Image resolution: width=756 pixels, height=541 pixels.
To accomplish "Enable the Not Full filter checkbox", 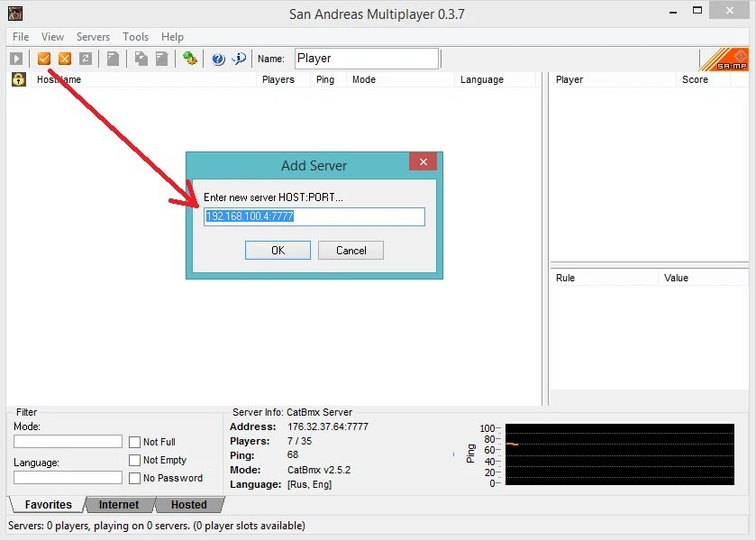I will [x=134, y=442].
